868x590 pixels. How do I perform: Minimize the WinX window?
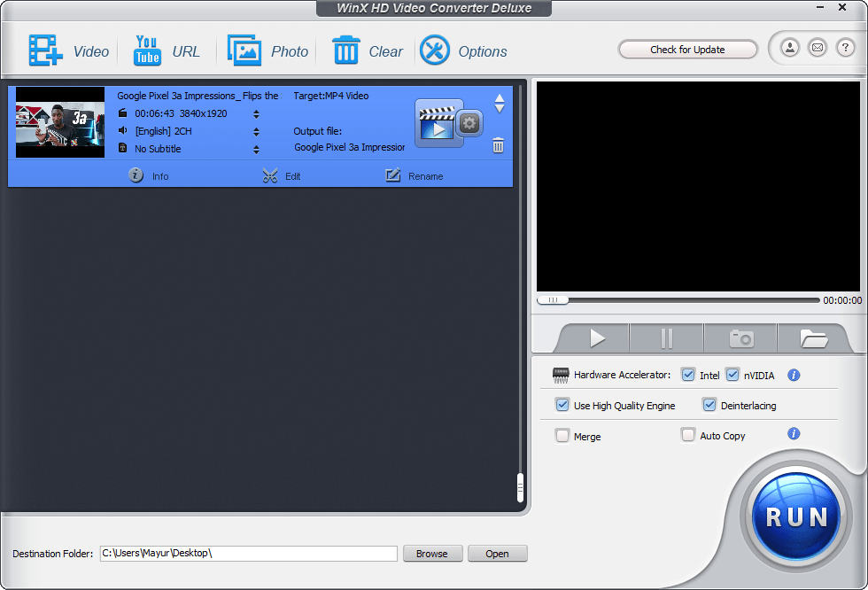coord(820,7)
